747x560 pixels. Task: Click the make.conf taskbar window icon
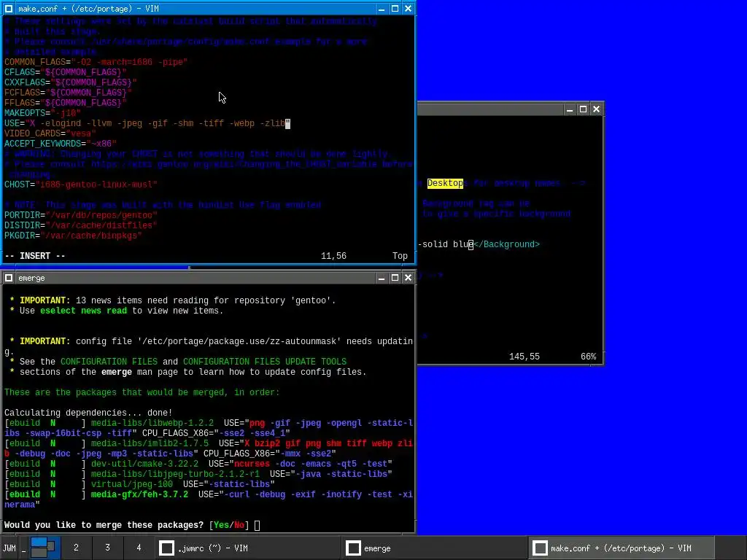540,548
